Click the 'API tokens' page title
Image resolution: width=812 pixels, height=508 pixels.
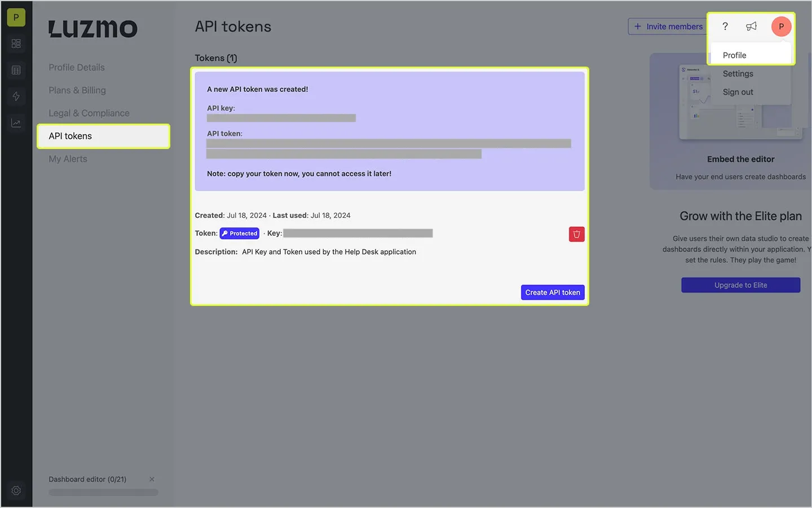pyautogui.click(x=233, y=27)
